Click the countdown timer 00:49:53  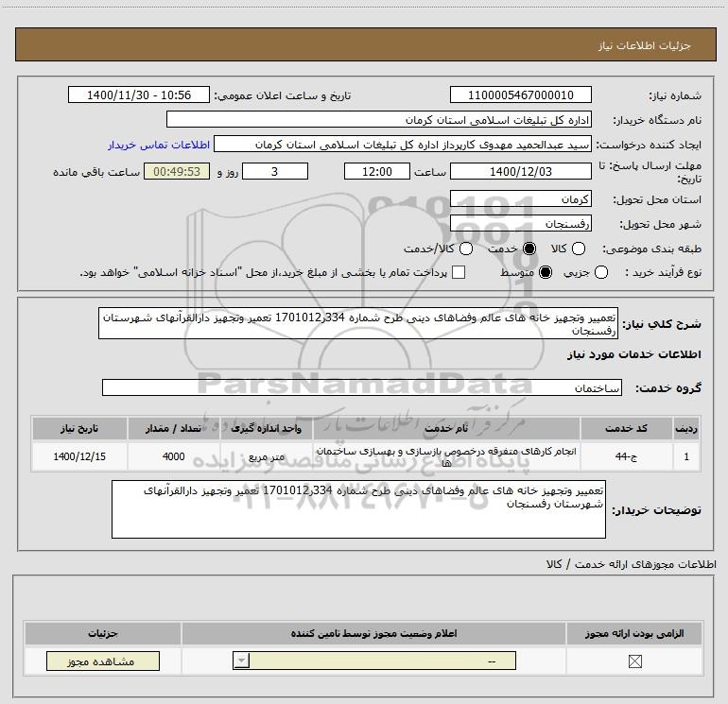coord(177,171)
